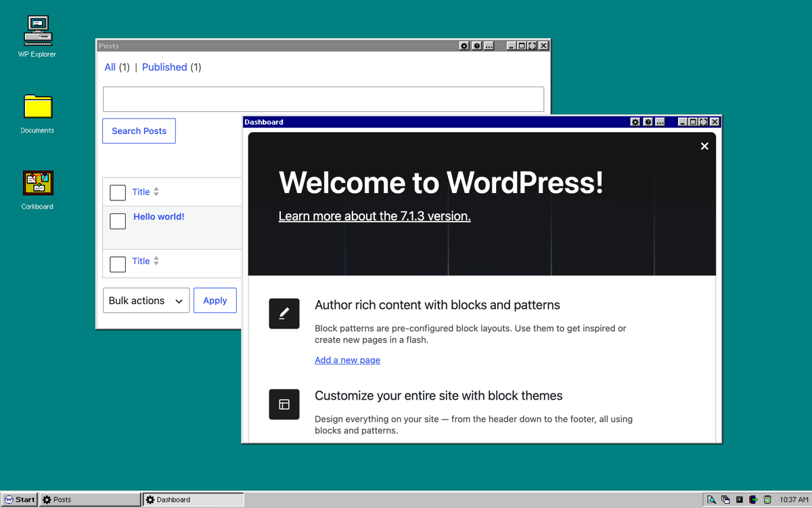Viewport: 812px width, 508px height.
Task: Open the WP Explorer desktop icon
Action: 37,37
